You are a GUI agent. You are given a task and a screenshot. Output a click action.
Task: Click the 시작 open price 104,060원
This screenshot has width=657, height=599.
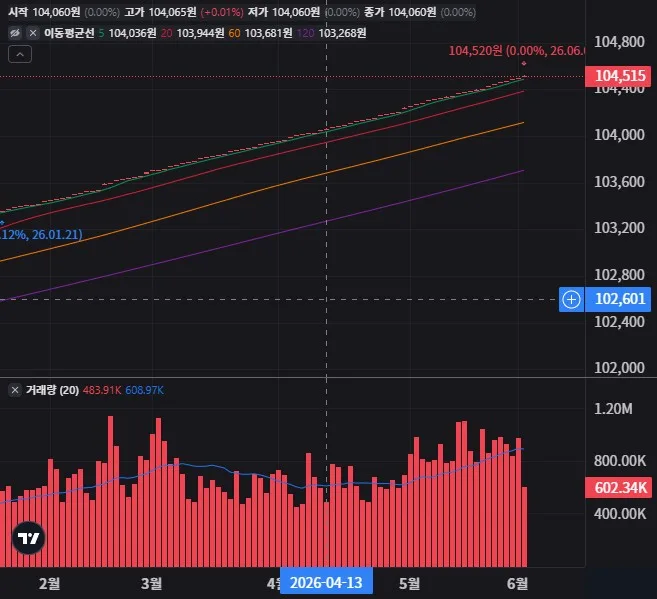click(56, 12)
